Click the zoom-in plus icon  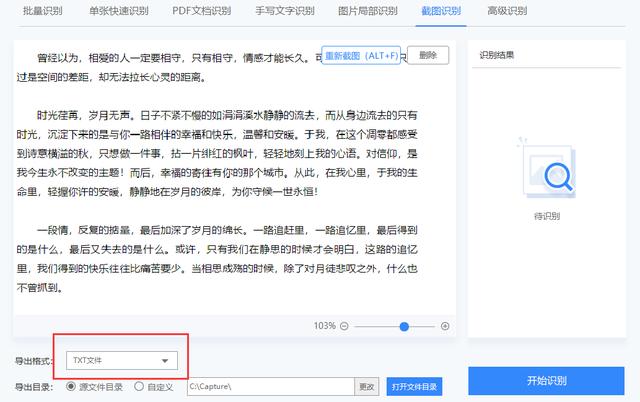tap(445, 326)
